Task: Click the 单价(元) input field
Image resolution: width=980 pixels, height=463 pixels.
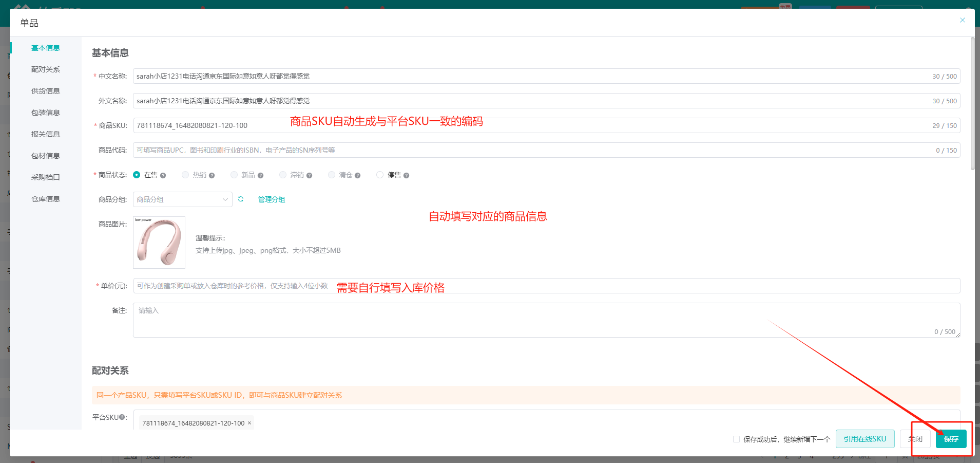Action: click(546, 286)
